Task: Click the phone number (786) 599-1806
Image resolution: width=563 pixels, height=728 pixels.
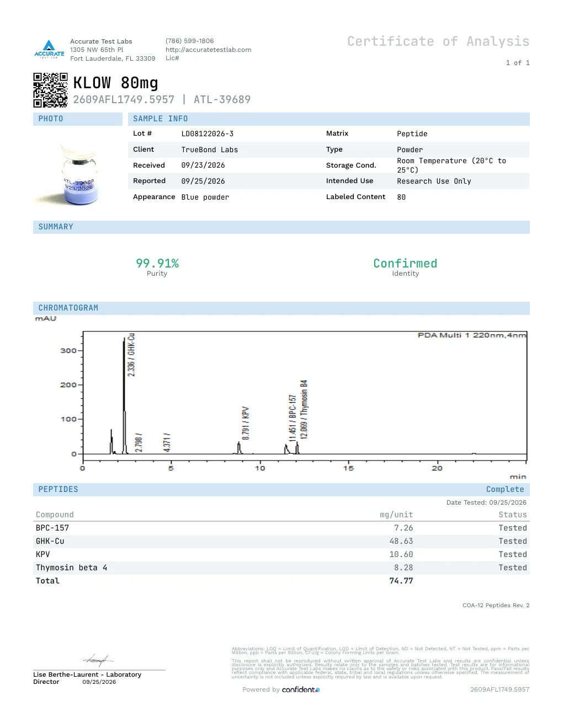Action: (189, 41)
